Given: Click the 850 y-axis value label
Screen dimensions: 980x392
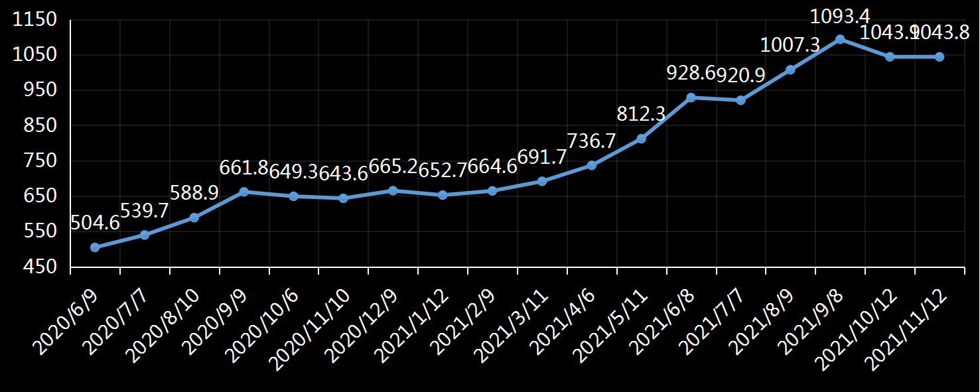Looking at the screenshot, I should click(38, 125).
